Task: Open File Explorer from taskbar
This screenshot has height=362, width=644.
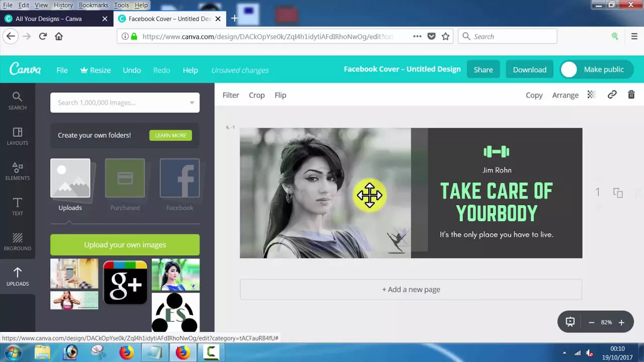Action: [42, 352]
